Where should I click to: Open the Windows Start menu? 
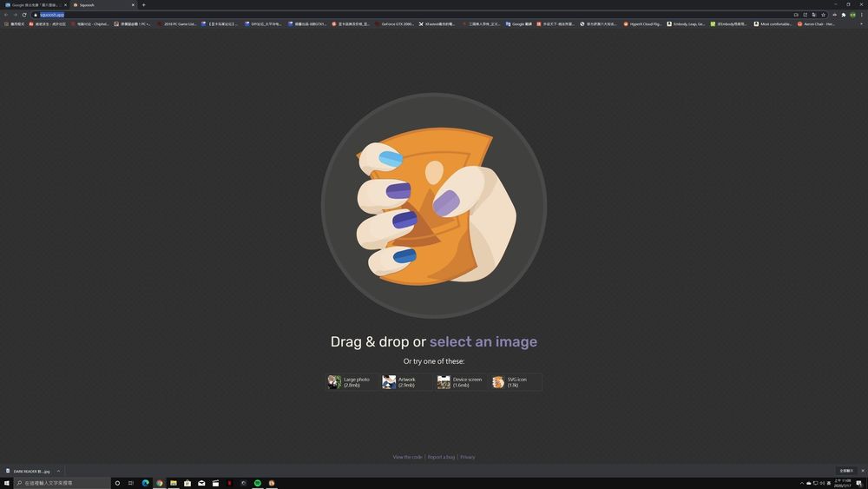[7, 483]
